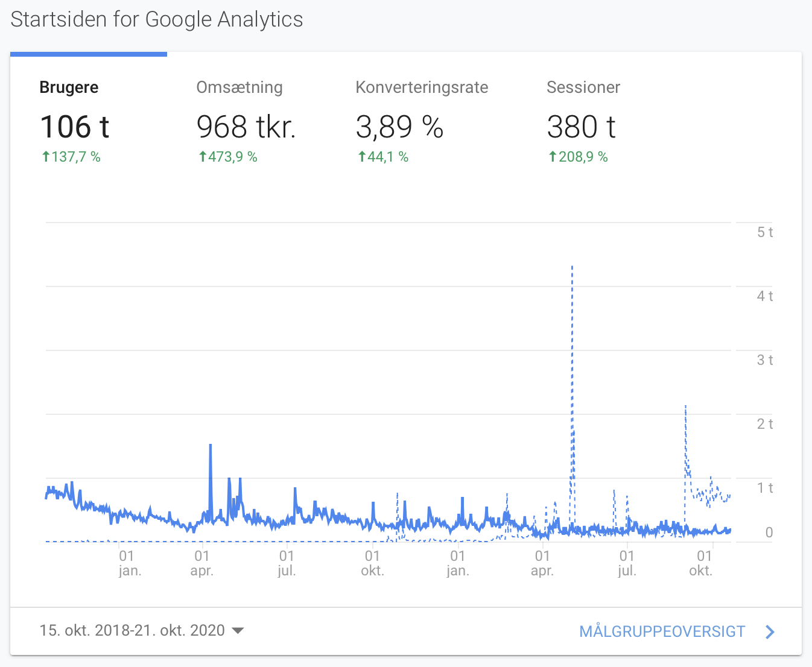Click the 968 tkr. revenue value
This screenshot has height=667, width=812.
pyautogui.click(x=246, y=127)
